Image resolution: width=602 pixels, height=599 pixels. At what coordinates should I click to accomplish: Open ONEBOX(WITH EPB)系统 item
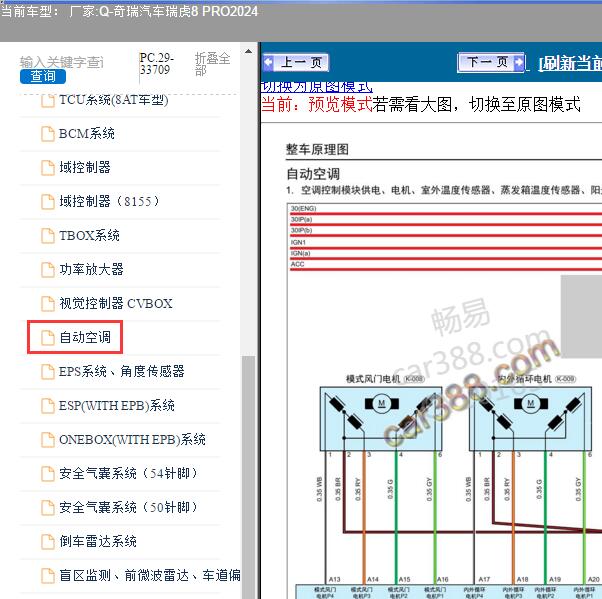[132, 440]
